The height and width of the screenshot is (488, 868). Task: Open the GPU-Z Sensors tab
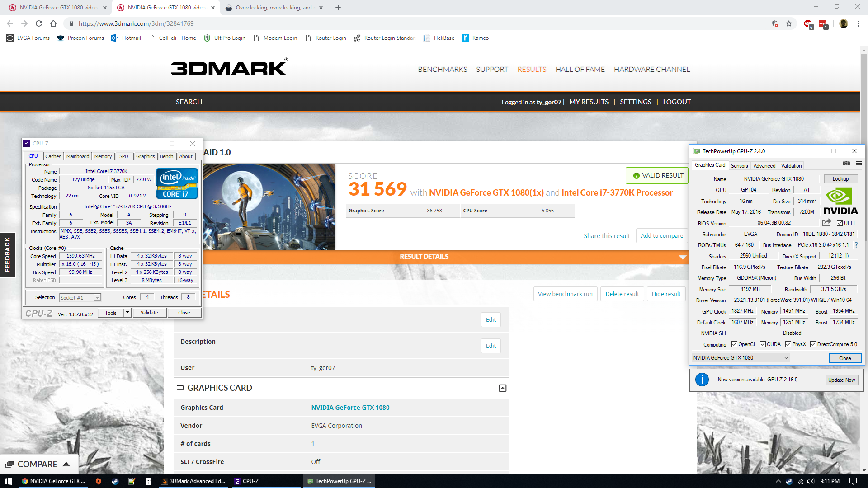(x=739, y=166)
